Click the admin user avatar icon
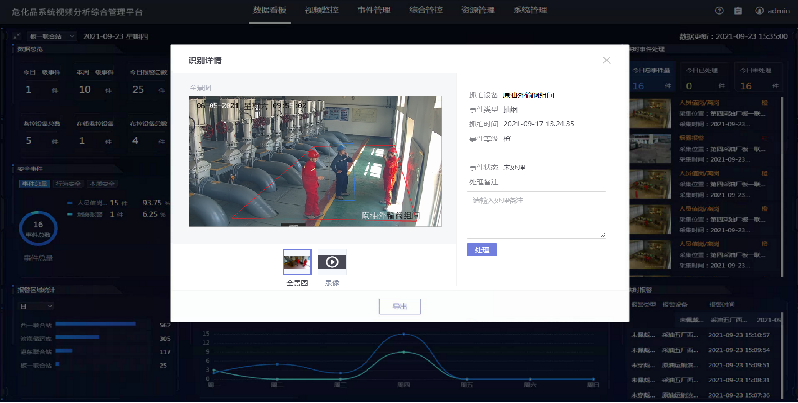 (x=757, y=10)
